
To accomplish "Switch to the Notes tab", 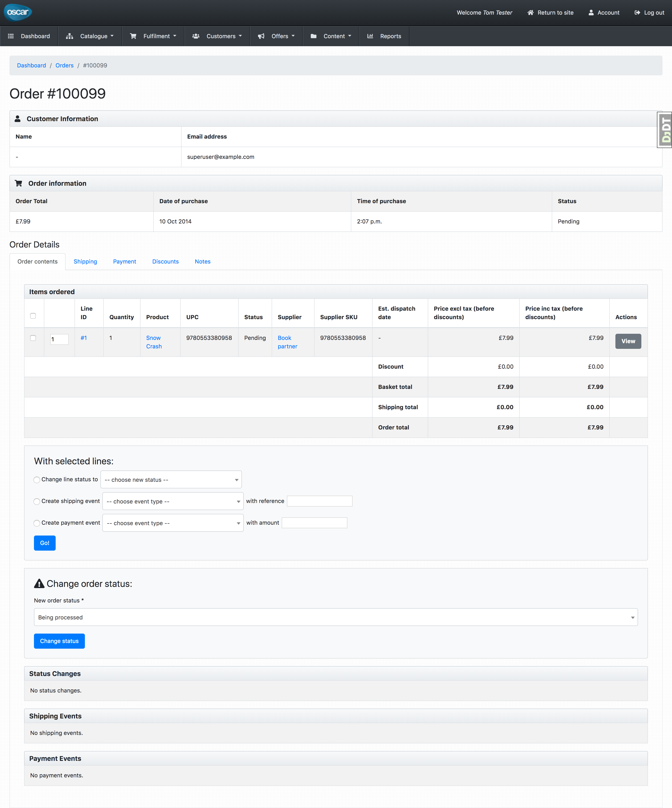I will tap(203, 262).
